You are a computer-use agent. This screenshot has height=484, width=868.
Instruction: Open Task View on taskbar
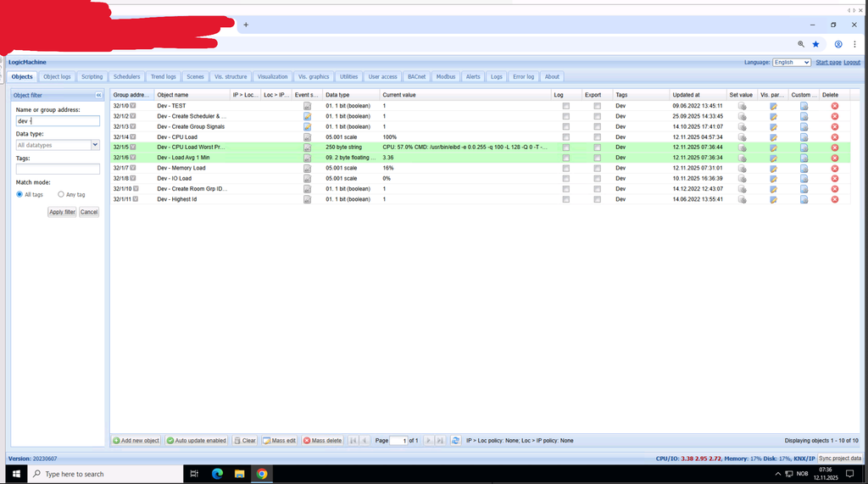pos(194,474)
